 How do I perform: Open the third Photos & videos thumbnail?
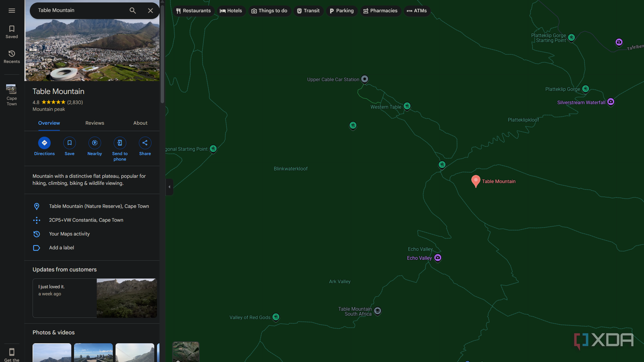click(135, 352)
